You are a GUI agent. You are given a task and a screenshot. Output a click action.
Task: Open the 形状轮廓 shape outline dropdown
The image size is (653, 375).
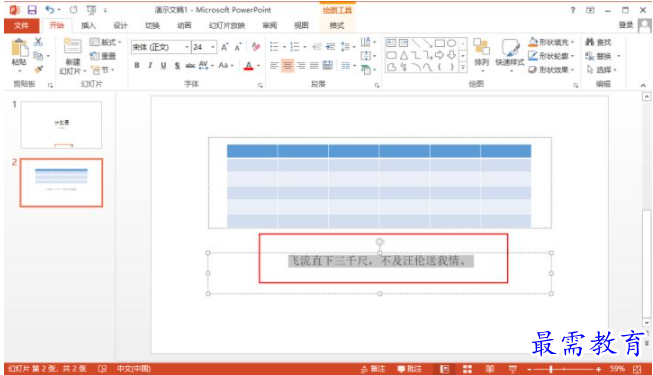551,56
